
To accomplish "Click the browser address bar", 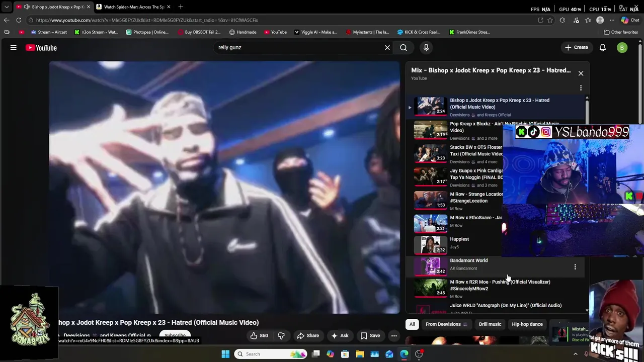I will [282, 20].
